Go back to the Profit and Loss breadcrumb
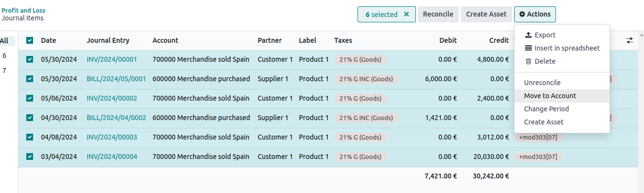Screen dimensions: 644x193 (23, 10)
